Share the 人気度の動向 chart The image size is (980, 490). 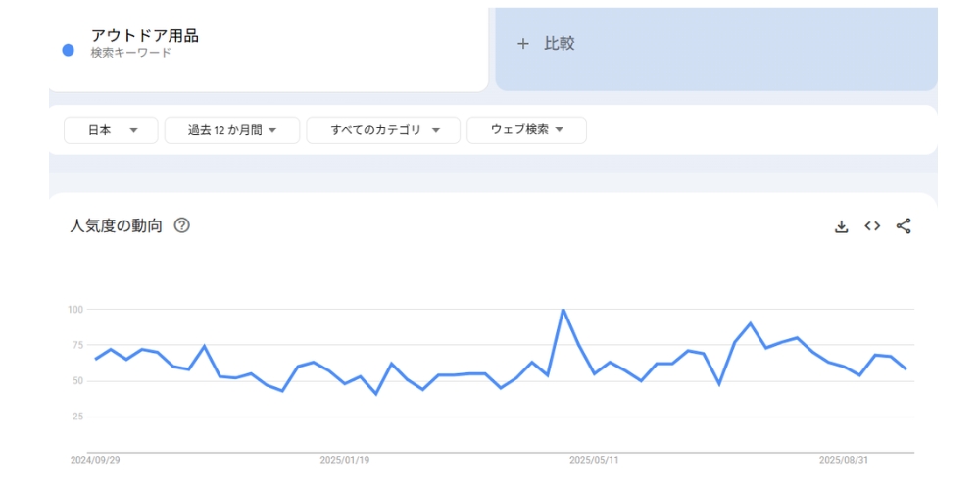tap(904, 226)
